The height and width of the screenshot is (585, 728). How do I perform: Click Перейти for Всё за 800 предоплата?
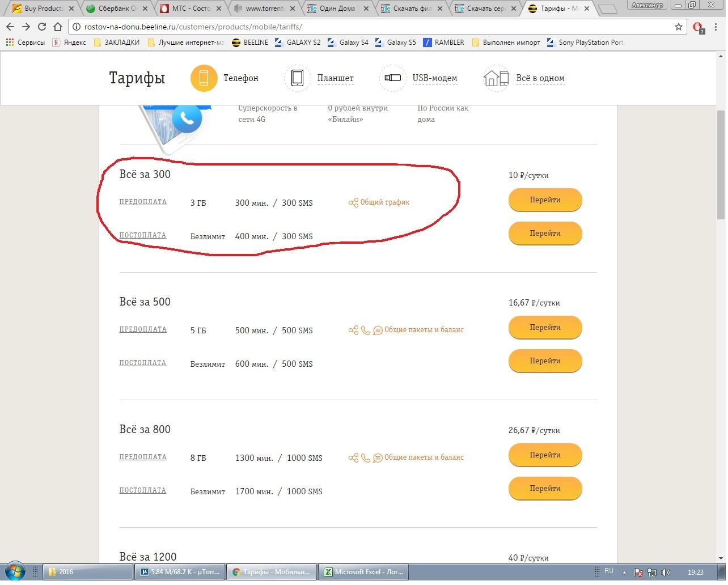point(545,455)
